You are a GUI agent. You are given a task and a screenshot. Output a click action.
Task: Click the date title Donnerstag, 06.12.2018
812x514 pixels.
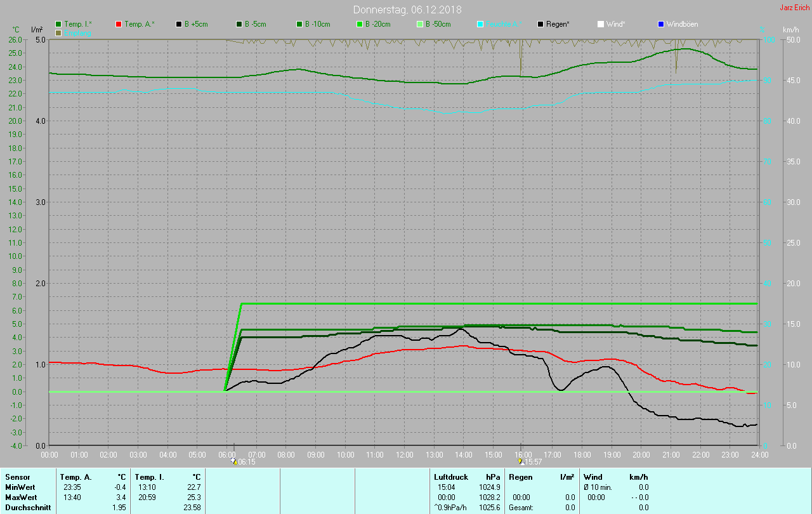click(407, 10)
